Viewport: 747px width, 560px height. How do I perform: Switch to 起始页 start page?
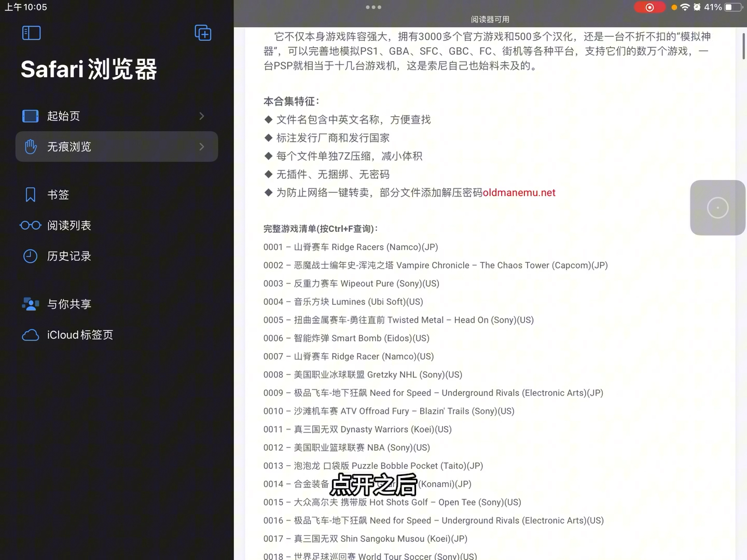click(63, 116)
